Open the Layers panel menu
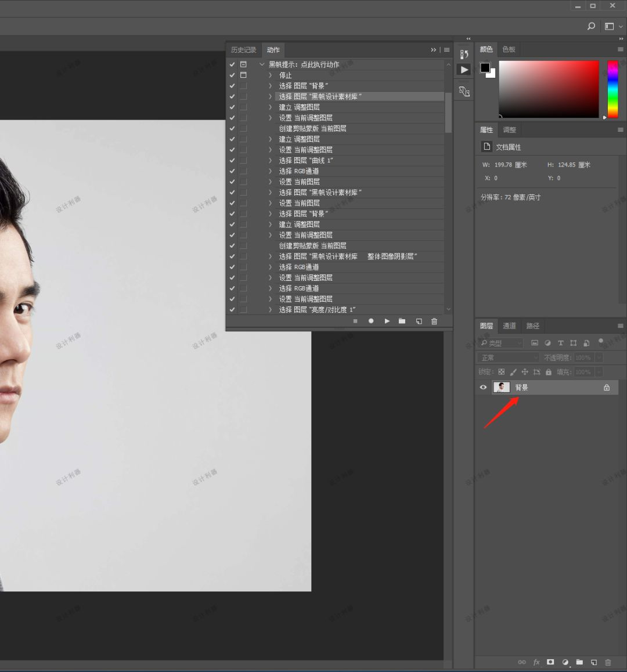 click(x=620, y=326)
